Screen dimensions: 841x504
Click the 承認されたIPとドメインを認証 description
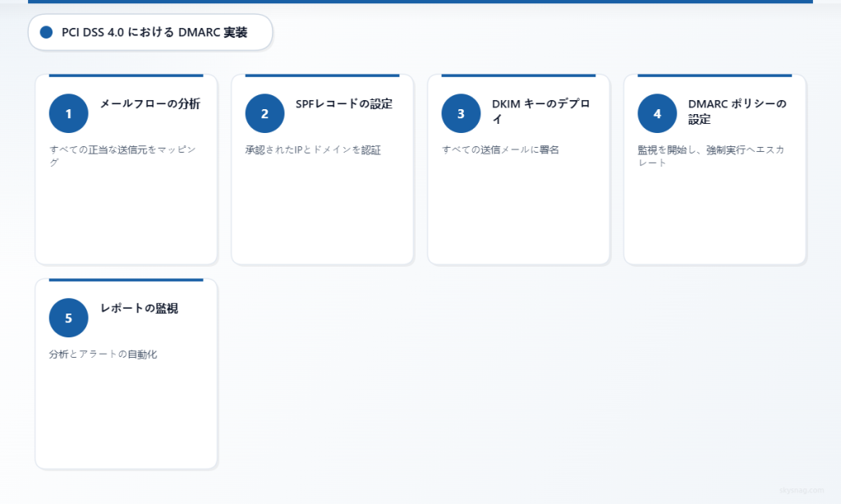(x=312, y=149)
